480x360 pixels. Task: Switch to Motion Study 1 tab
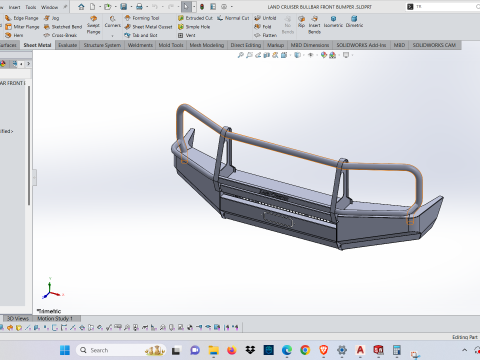55,319
